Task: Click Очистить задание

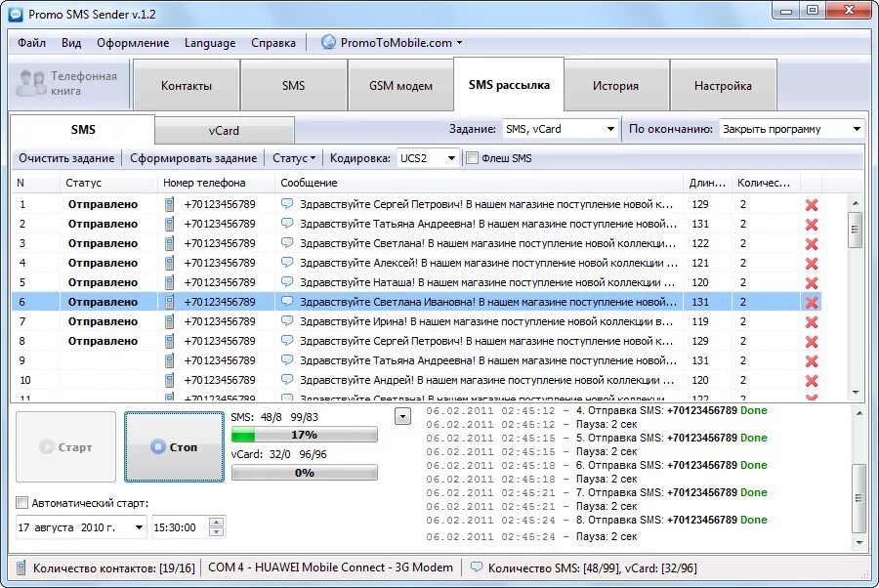Action: pos(66,158)
